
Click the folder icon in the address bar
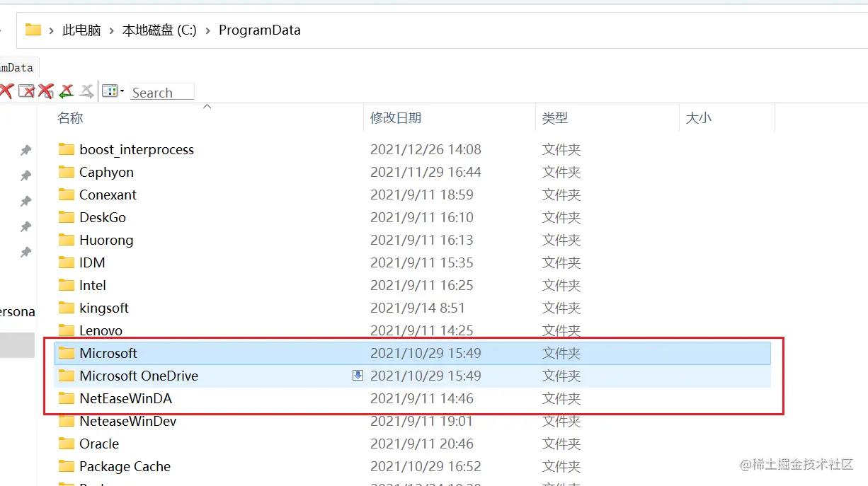(33, 30)
